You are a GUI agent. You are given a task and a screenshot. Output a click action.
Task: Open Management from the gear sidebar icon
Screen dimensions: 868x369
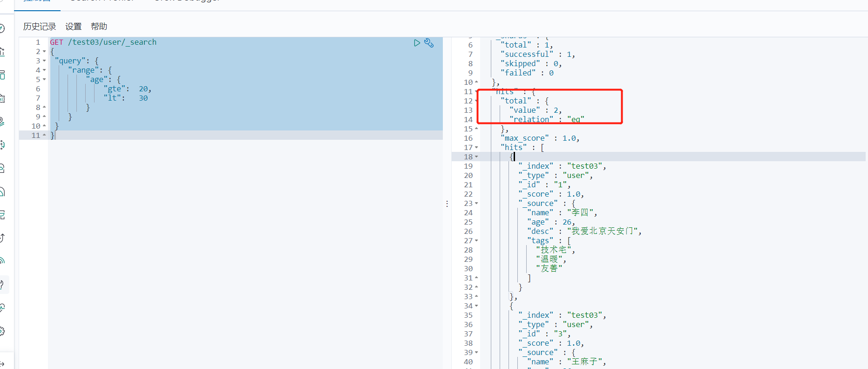pos(2,331)
